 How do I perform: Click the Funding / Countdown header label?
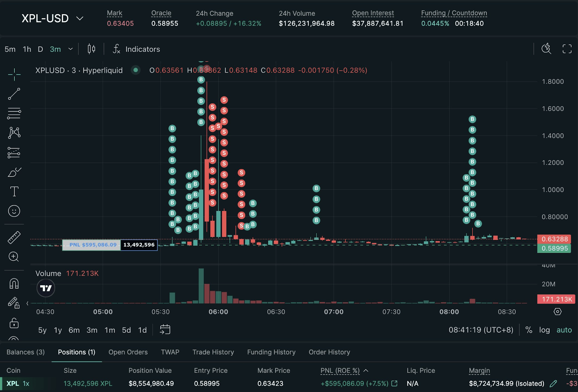click(454, 13)
